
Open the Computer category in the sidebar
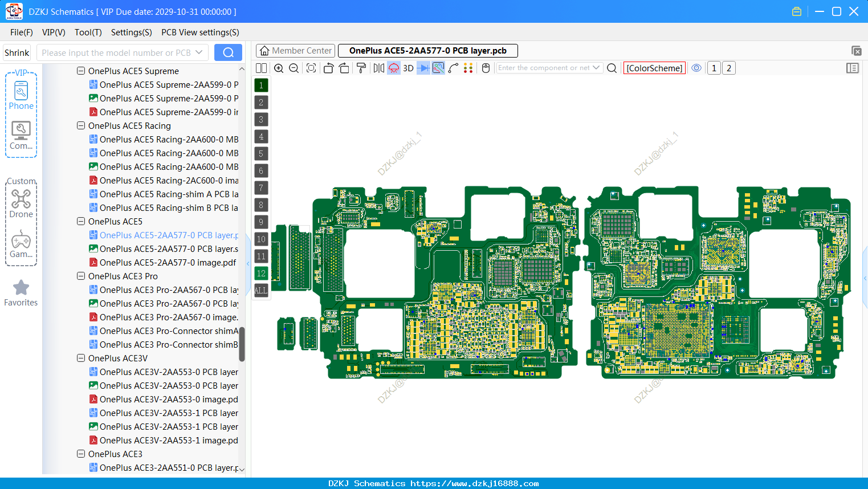[21, 136]
